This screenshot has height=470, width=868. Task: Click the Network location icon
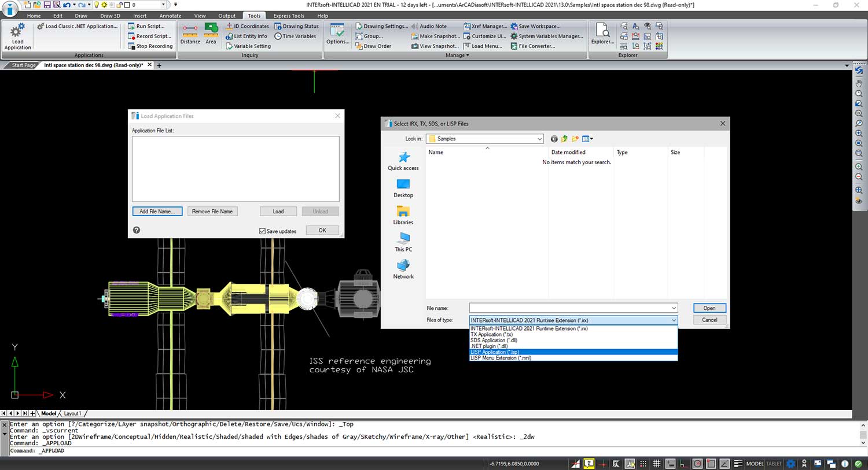point(403,269)
